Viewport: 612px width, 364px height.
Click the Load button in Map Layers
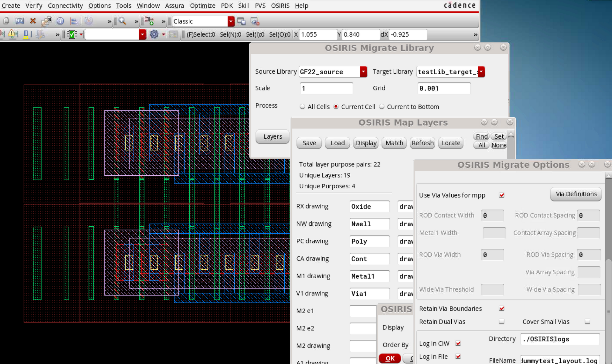(x=338, y=143)
